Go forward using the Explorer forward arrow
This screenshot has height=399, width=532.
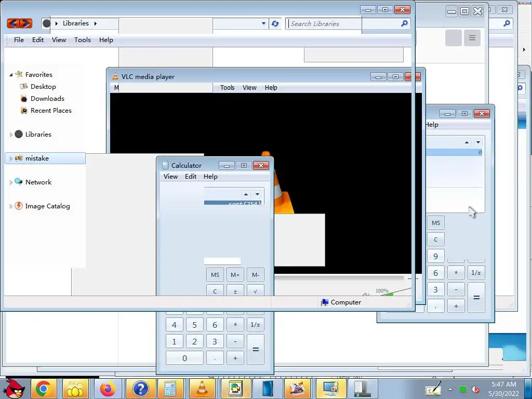click(26, 23)
